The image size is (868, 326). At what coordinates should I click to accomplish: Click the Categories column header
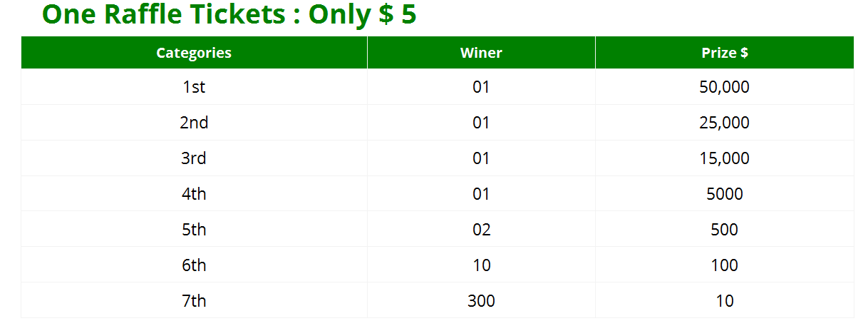point(194,53)
